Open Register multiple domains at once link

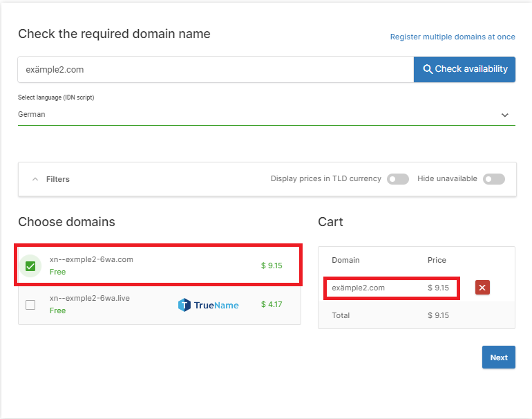click(x=453, y=37)
